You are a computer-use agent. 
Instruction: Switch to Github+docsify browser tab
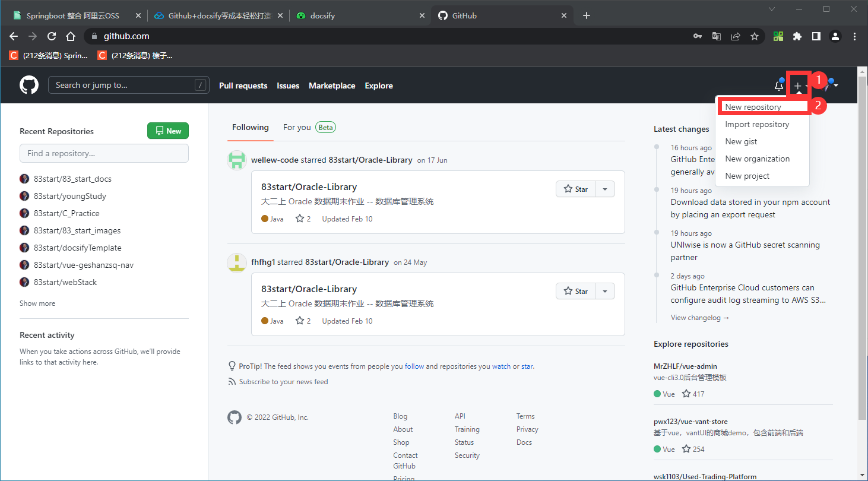(219, 15)
